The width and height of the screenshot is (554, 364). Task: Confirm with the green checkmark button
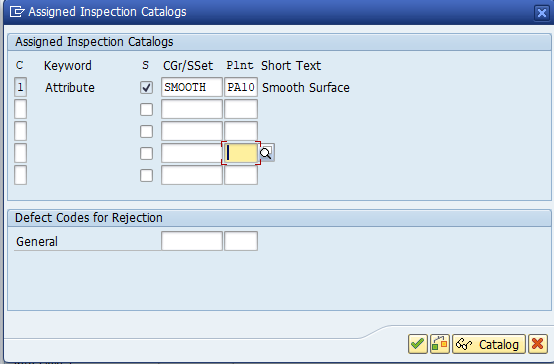coord(418,344)
